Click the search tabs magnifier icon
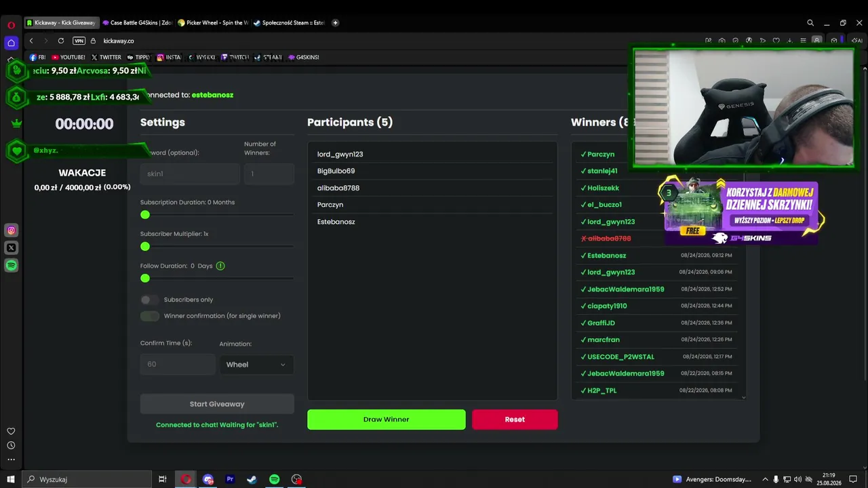Image resolution: width=868 pixels, height=488 pixels. click(810, 22)
